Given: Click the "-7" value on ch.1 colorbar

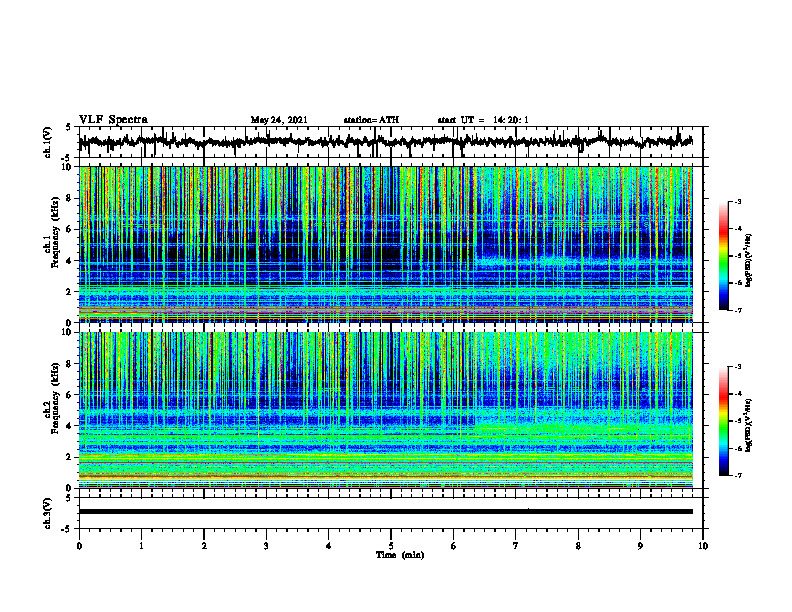Looking at the screenshot, I should tap(737, 310).
